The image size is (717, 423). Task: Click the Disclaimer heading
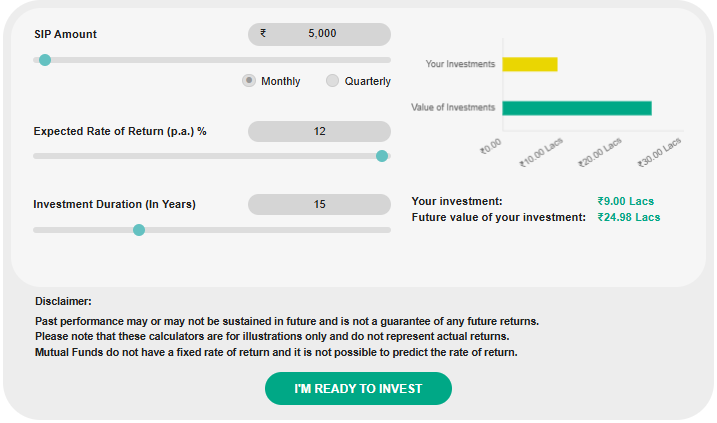coord(63,301)
